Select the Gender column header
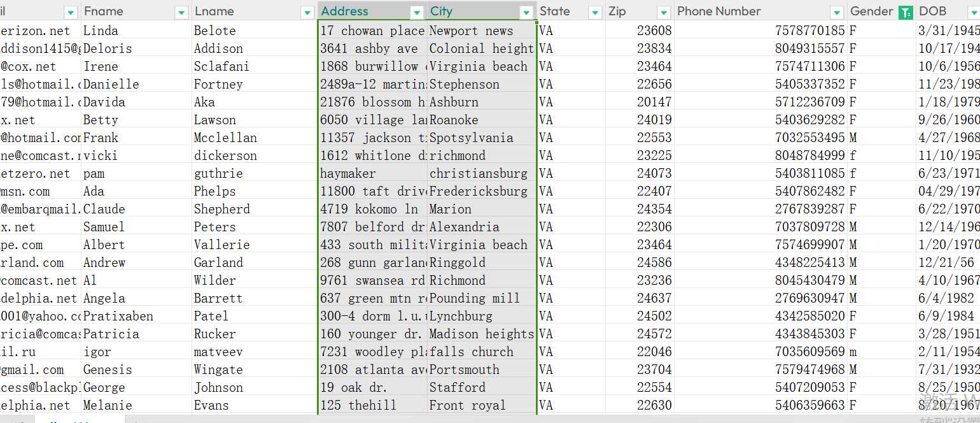Viewport: 980px width, 423px height. pyautogui.click(x=881, y=11)
